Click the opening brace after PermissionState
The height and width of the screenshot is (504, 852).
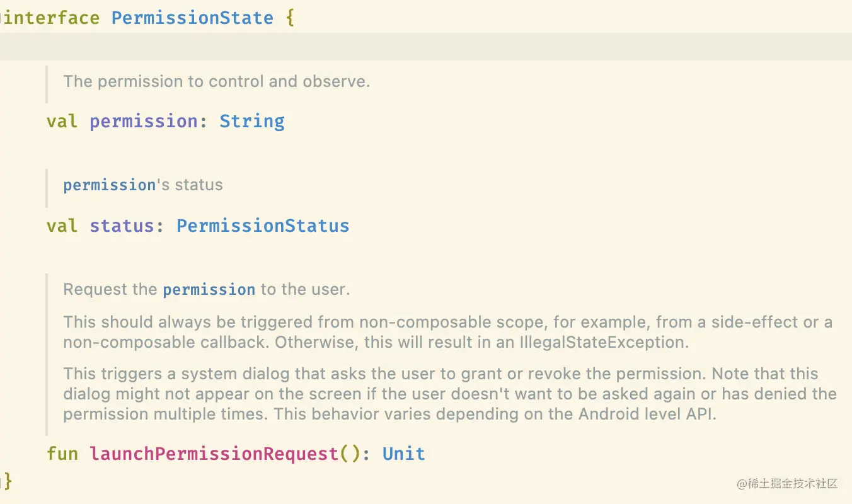click(290, 17)
